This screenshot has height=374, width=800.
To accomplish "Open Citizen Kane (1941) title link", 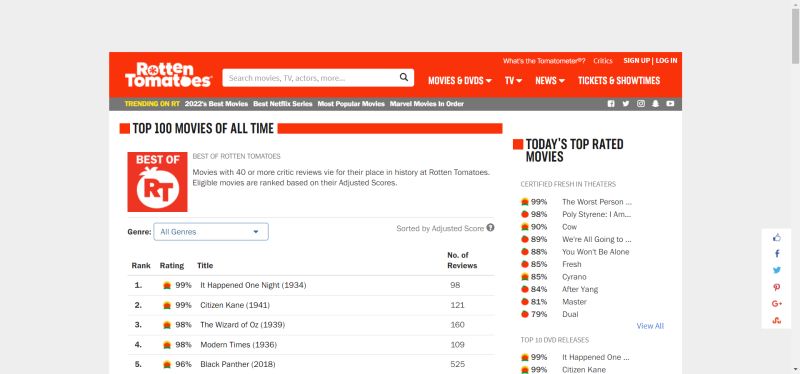I will 235,305.
